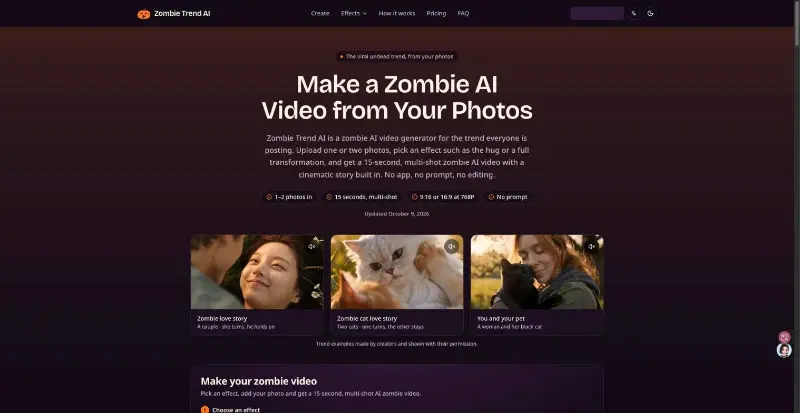Screen dimensions: 800x413
Task: Play the woman with black cat thumbnail
Action: coord(537,272)
